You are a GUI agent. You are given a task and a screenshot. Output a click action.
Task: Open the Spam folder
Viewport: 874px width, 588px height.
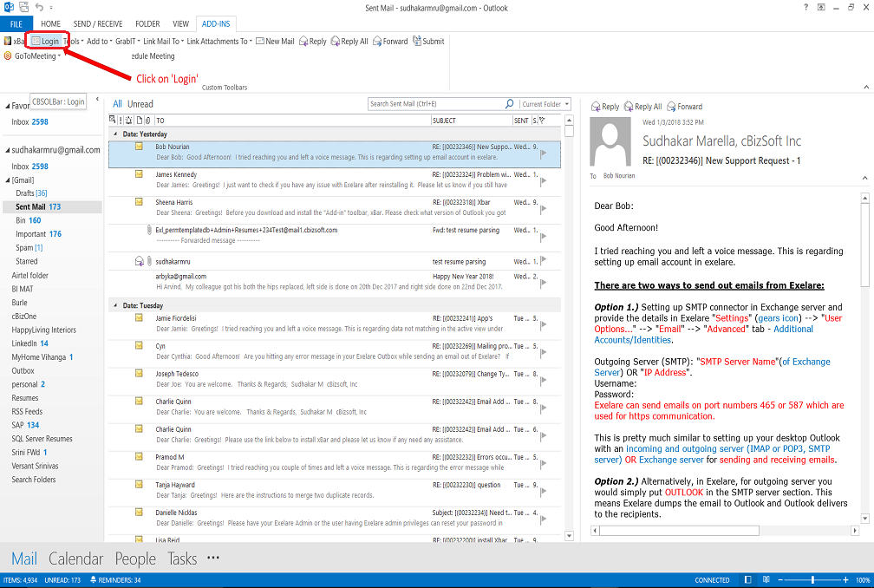point(29,247)
